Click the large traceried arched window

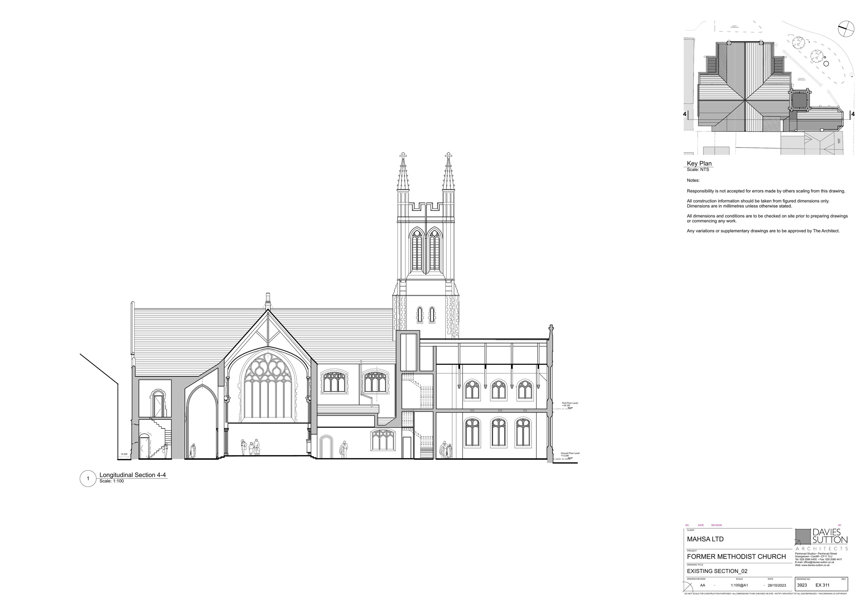[269, 386]
